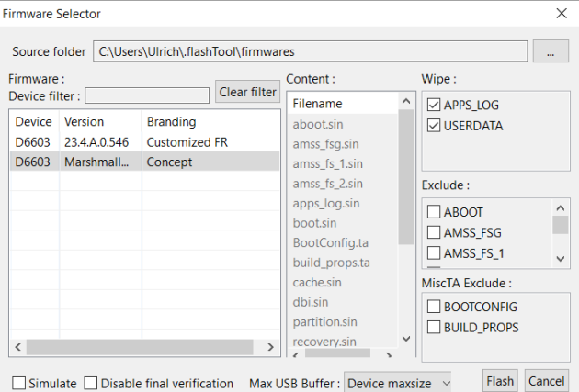Click the Clear filter button
Screen dimensions: 579x392
point(247,92)
